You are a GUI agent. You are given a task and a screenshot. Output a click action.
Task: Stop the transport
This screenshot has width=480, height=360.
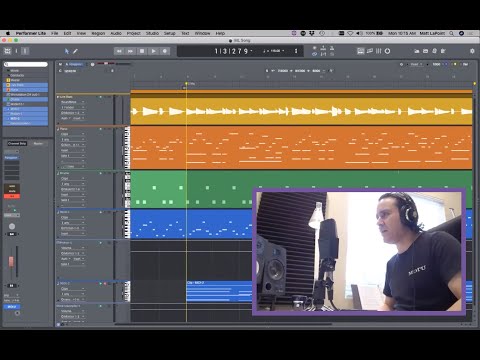click(x=142, y=51)
